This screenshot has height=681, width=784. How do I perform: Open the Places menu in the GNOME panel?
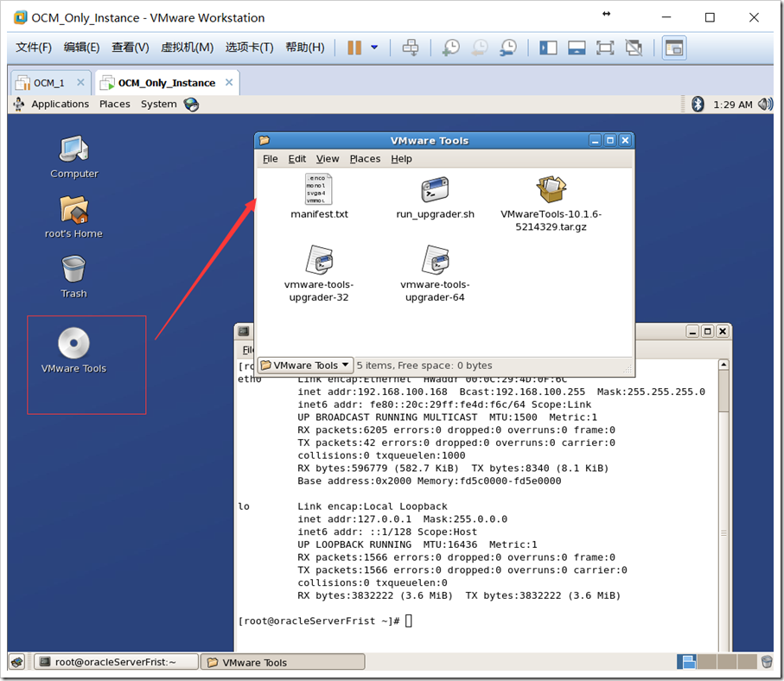pyautogui.click(x=114, y=104)
